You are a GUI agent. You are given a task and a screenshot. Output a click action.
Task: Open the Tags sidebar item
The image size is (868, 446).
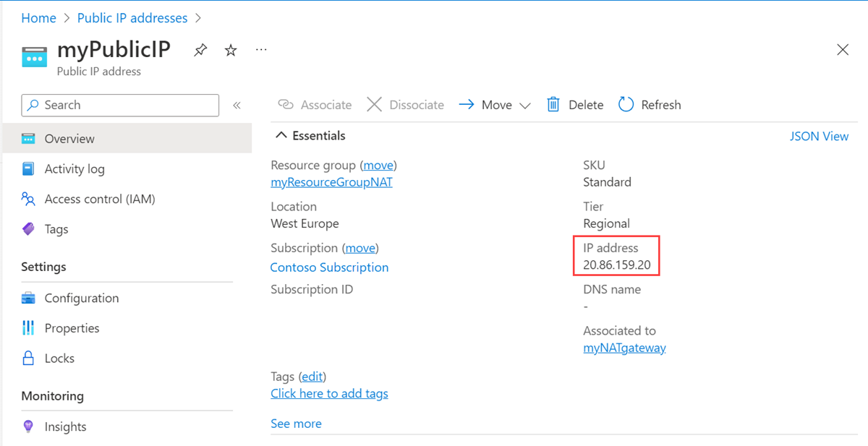coord(56,229)
